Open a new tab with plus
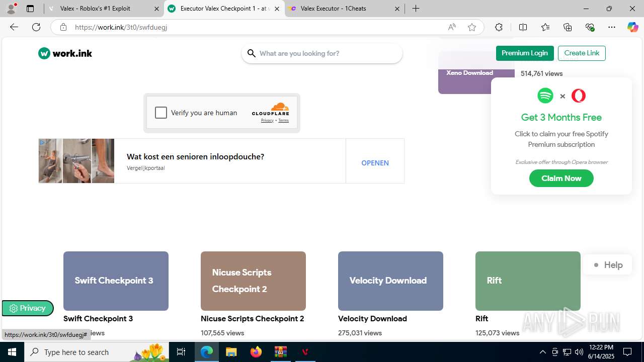Image resolution: width=644 pixels, height=362 pixels. [416, 9]
